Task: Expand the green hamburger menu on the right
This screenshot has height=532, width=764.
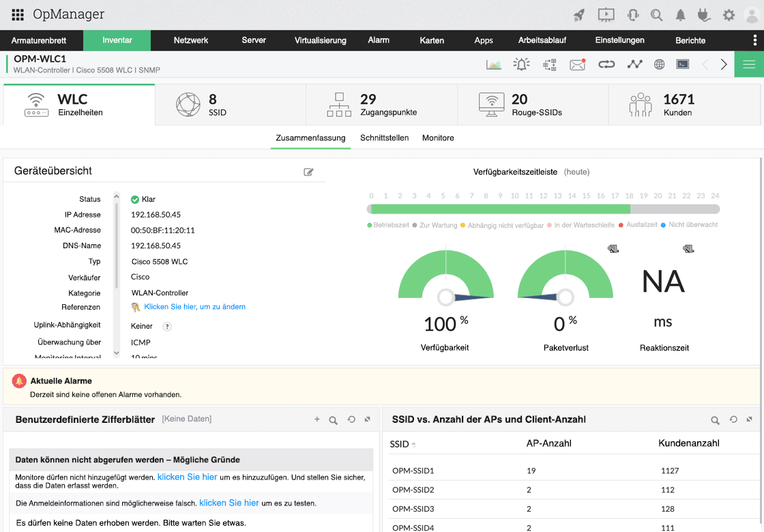Action: [748, 64]
